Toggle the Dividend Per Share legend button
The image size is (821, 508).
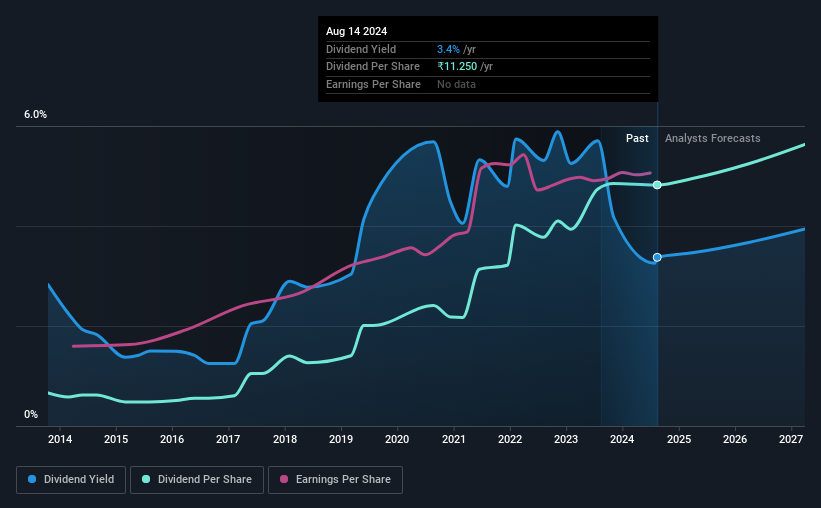[197, 480]
